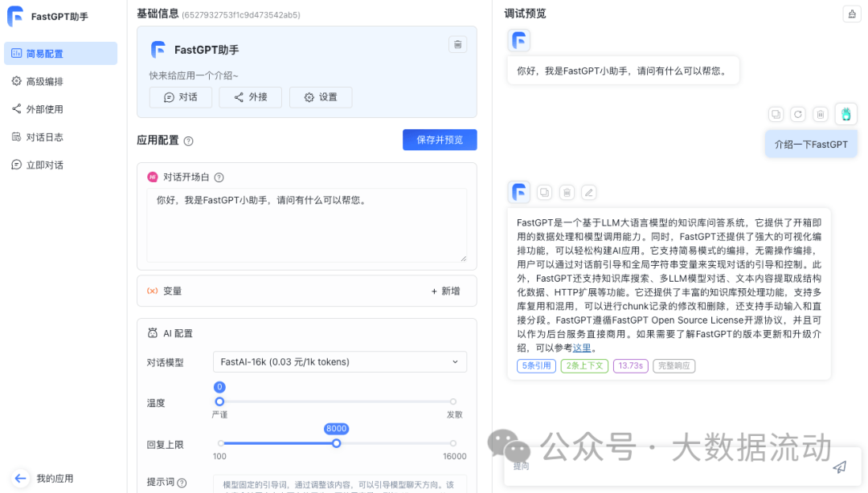Click the 外接 share button
The image size is (868, 493).
pos(250,97)
